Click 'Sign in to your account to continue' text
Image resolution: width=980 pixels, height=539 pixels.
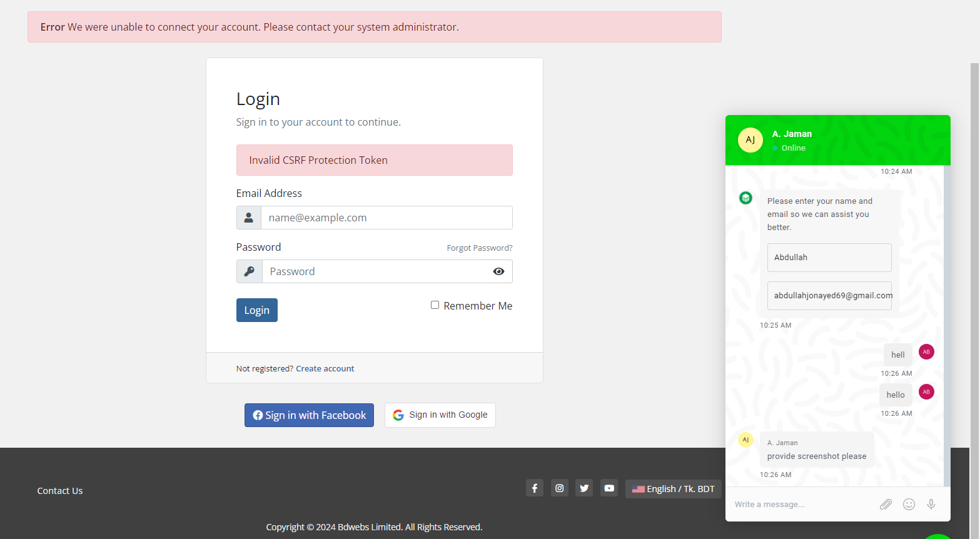pos(318,122)
